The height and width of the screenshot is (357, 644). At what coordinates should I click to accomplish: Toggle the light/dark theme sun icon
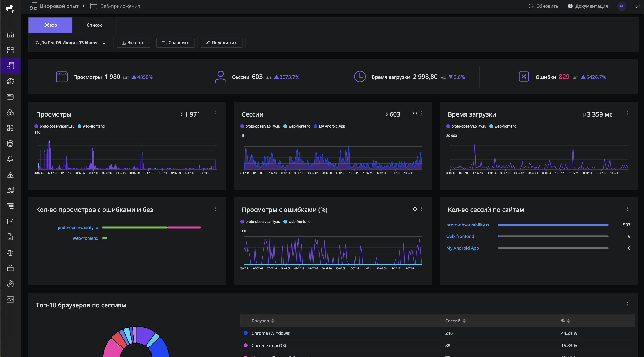point(638,6)
